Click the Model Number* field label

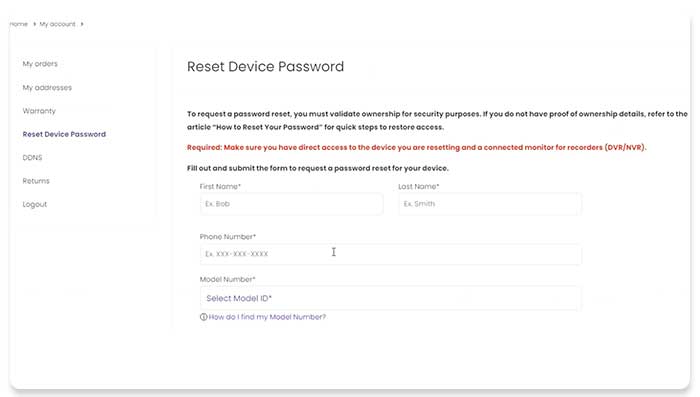tap(227, 280)
